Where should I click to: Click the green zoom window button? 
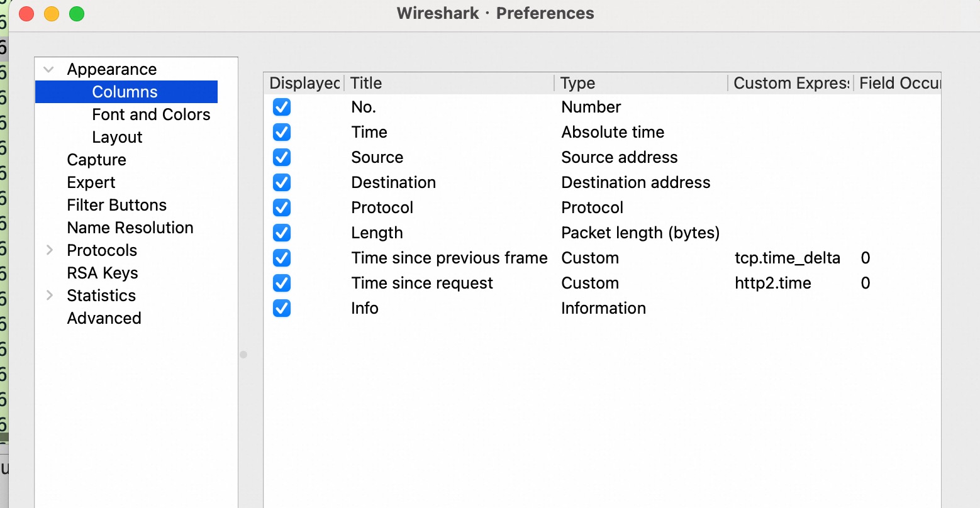77,14
